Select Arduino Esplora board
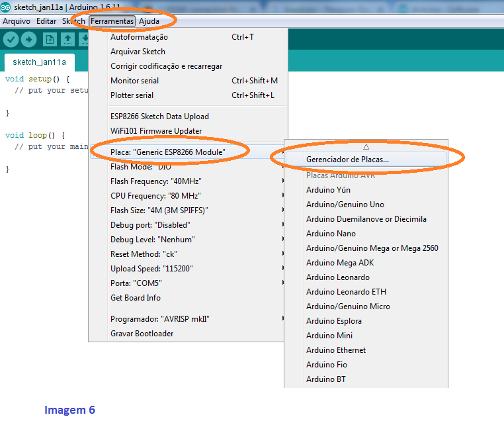 click(366, 321)
